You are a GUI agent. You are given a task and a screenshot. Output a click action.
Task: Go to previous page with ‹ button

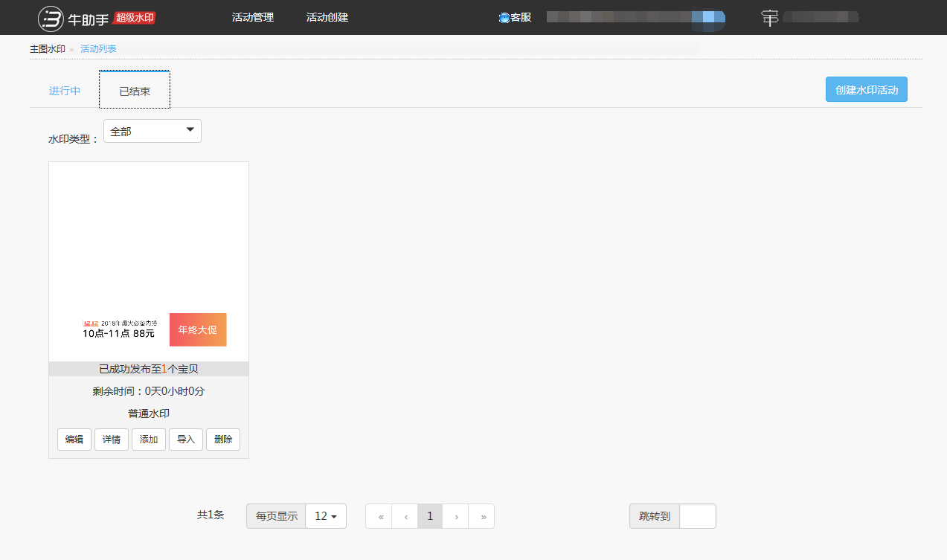pyautogui.click(x=405, y=516)
